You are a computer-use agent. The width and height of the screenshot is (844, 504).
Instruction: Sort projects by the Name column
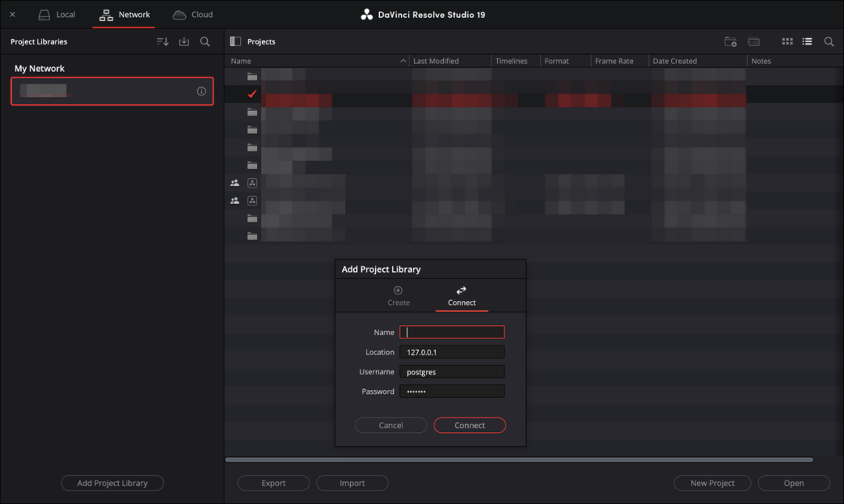coord(317,61)
